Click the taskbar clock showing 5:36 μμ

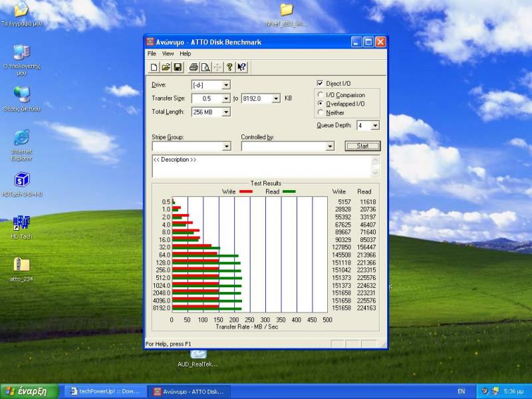click(x=513, y=391)
